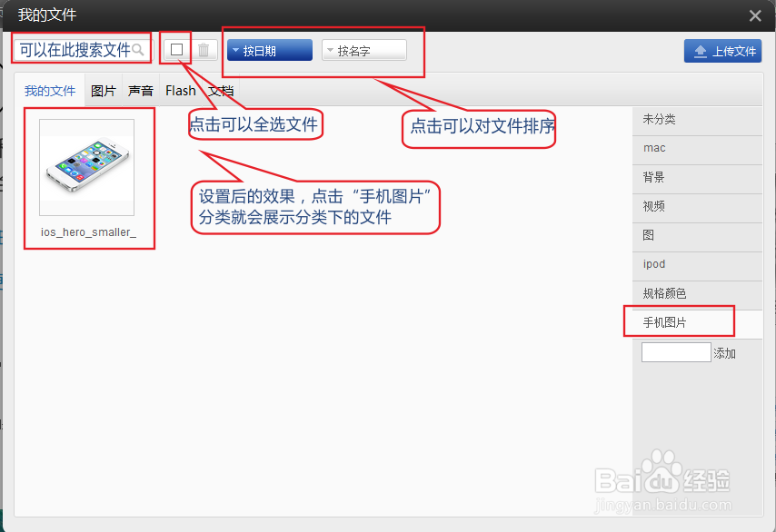Select the 视频 category
This screenshot has height=532, width=776.
coord(697,206)
